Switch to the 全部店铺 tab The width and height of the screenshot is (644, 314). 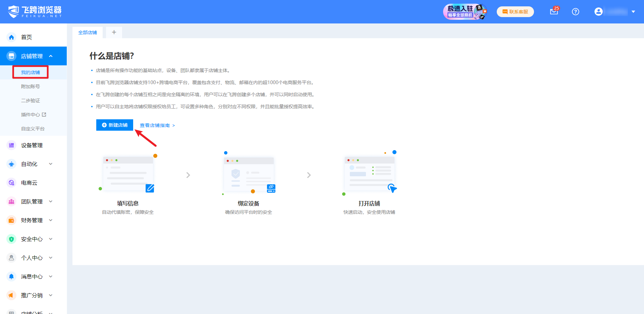coord(88,32)
